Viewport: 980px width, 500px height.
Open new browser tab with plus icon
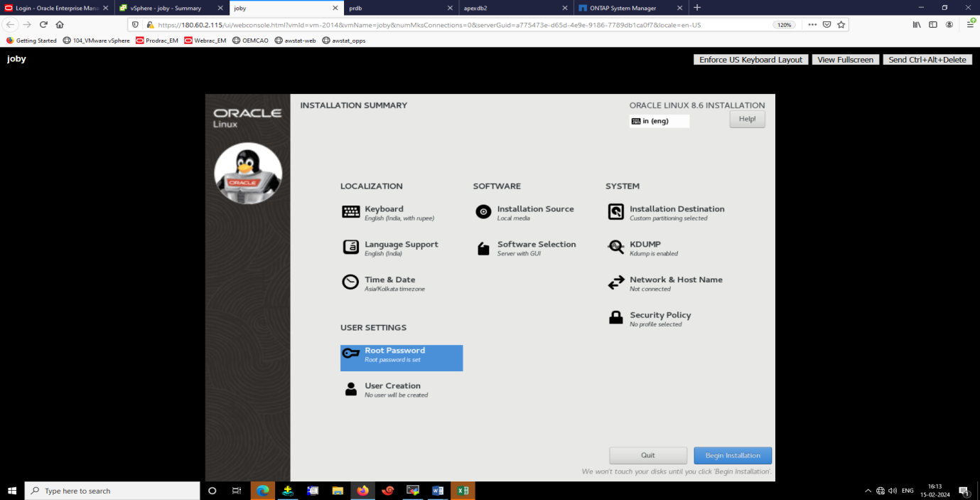click(x=697, y=8)
